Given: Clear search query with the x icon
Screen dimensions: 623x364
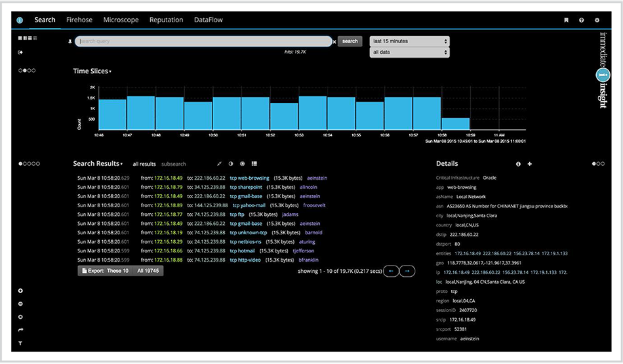Looking at the screenshot, I should tap(334, 42).
